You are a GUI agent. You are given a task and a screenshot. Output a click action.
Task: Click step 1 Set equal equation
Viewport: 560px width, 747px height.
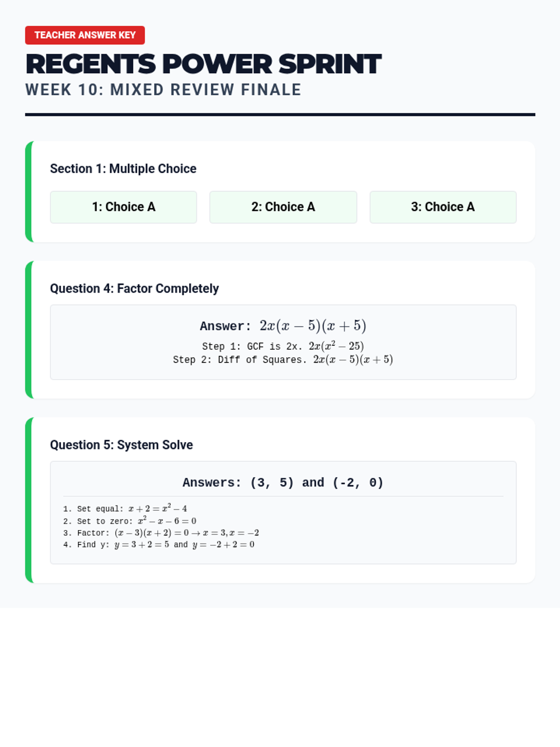[x=125, y=508]
